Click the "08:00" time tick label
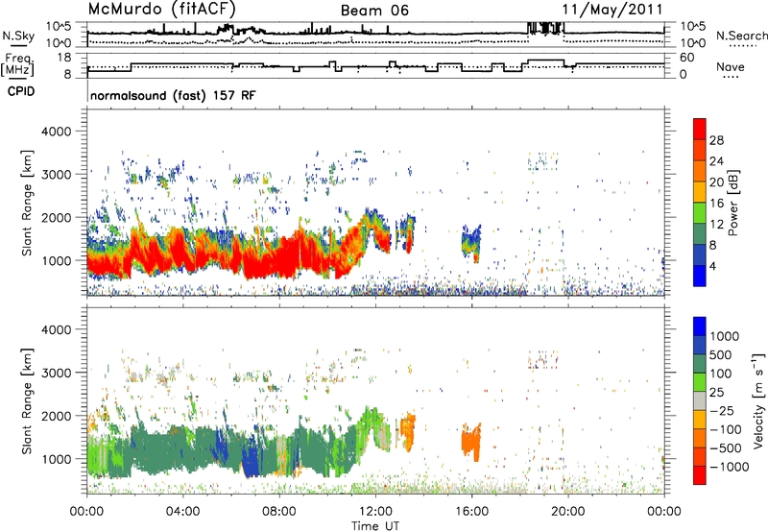This screenshot has height=532, width=768. point(278,512)
